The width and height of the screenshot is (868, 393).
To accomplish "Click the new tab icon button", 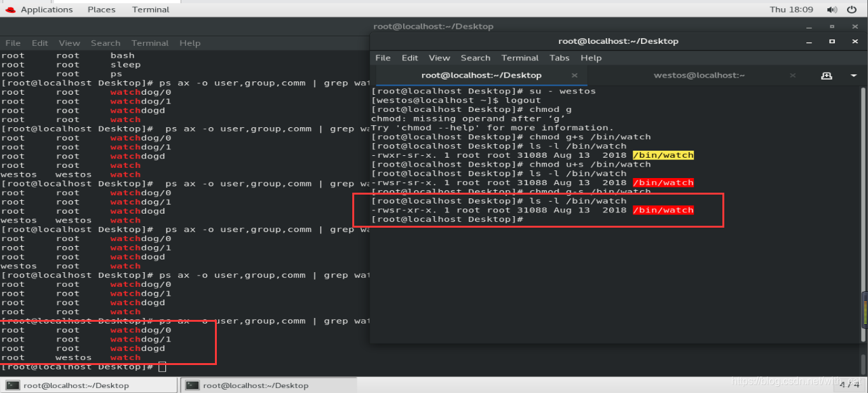I will point(827,75).
